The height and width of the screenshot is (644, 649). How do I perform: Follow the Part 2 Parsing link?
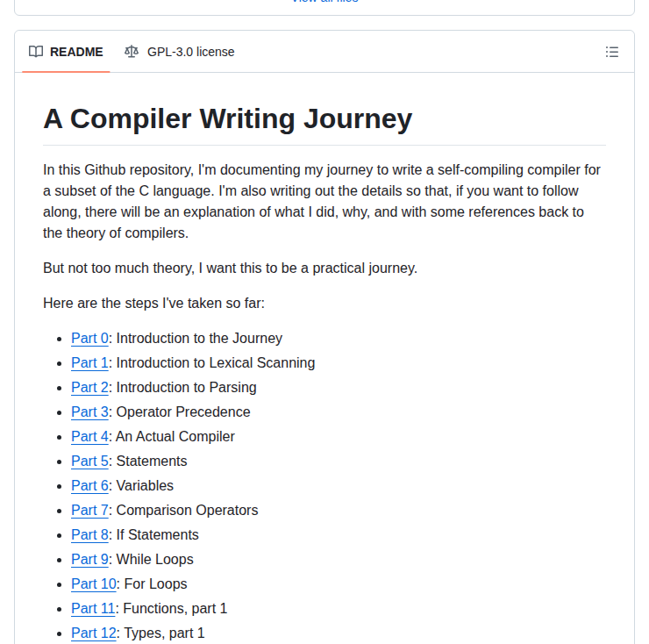coord(89,387)
